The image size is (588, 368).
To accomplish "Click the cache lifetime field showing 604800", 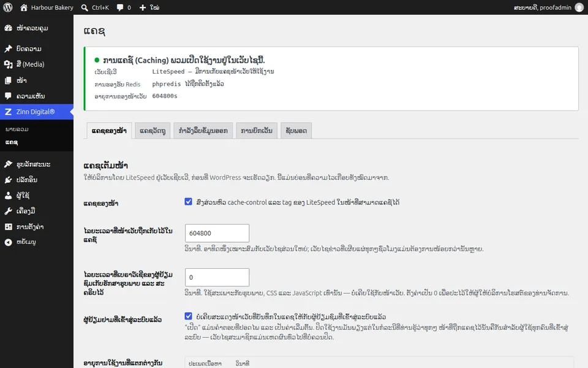I will pos(217,233).
